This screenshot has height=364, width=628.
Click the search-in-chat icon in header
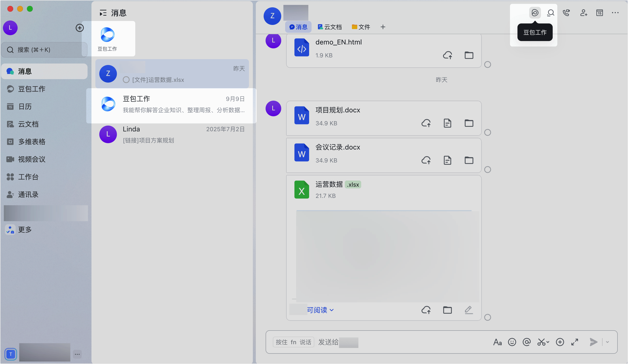[550, 13]
